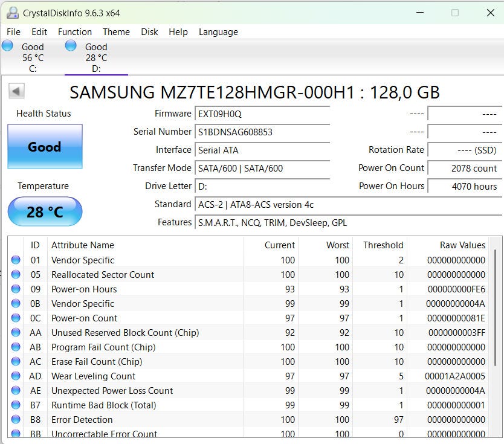Viewport: 504px width, 444px height.
Task: Go to previous disk with left arrow
Action: (16, 91)
